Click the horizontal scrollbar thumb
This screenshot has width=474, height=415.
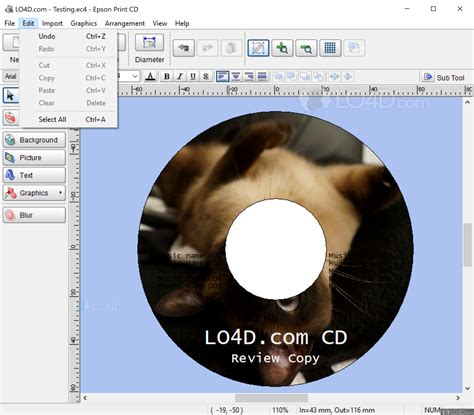pyautogui.click(x=271, y=398)
